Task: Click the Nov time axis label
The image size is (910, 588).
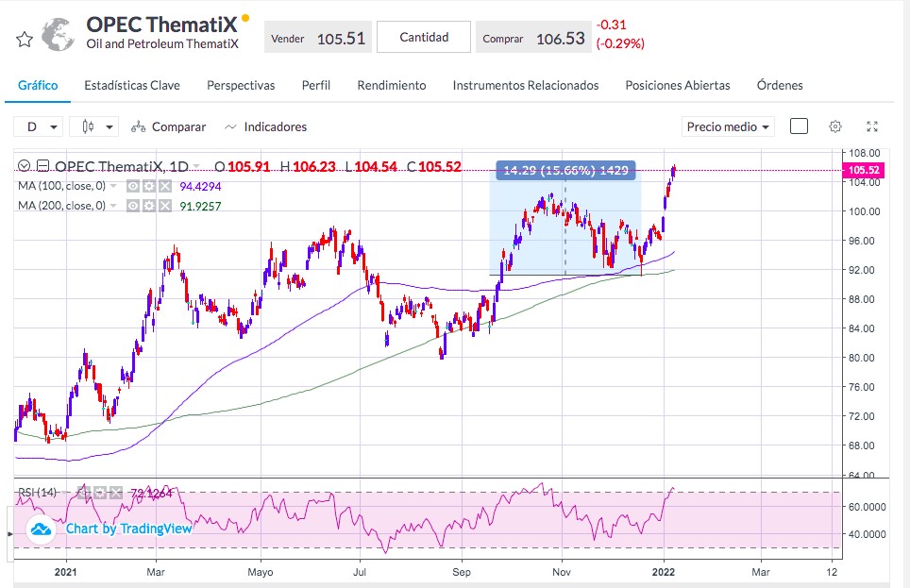Action: point(562,572)
